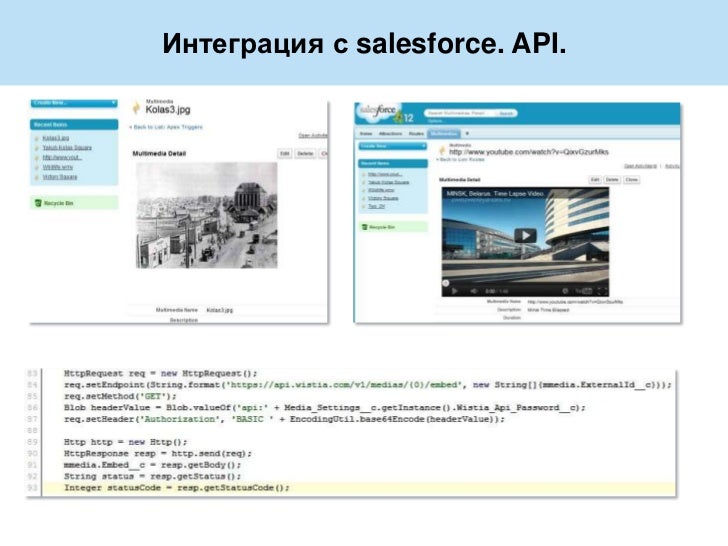728x546 pixels.
Task: Open Victory Square link in left Recent Items
Action: click(x=60, y=177)
